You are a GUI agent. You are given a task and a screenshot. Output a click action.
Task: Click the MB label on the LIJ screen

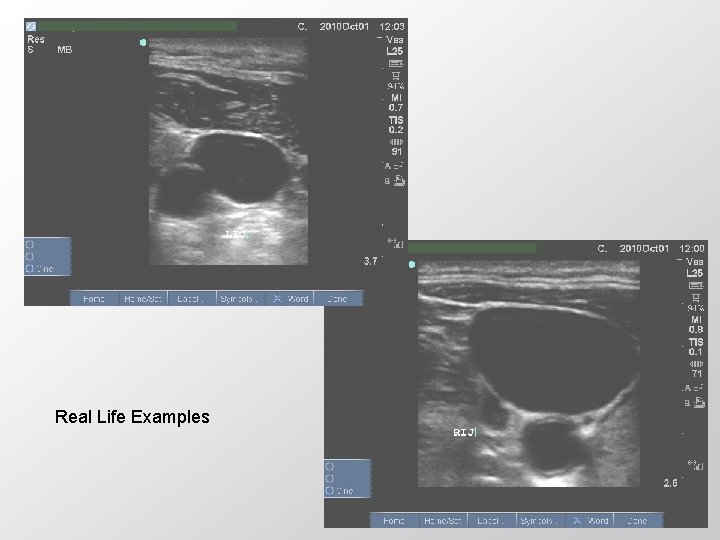pos(65,50)
